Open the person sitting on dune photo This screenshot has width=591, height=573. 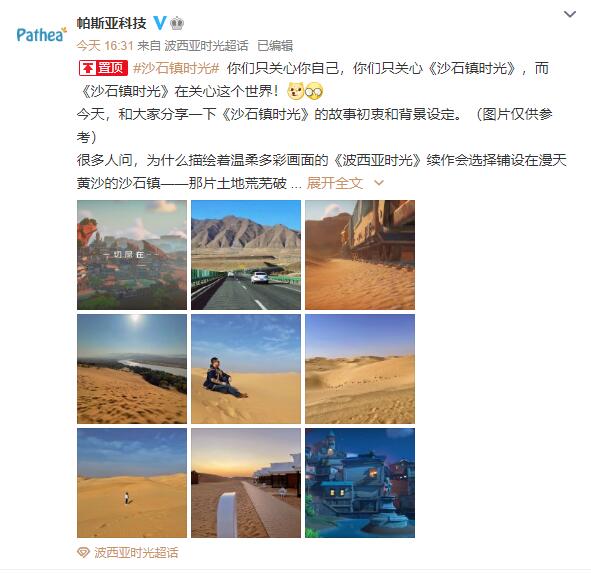click(246, 369)
